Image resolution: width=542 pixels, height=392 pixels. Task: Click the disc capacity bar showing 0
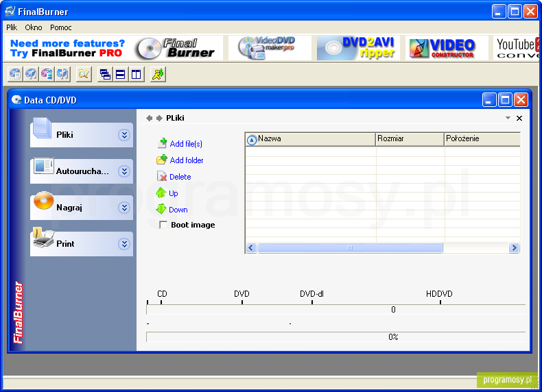point(336,310)
